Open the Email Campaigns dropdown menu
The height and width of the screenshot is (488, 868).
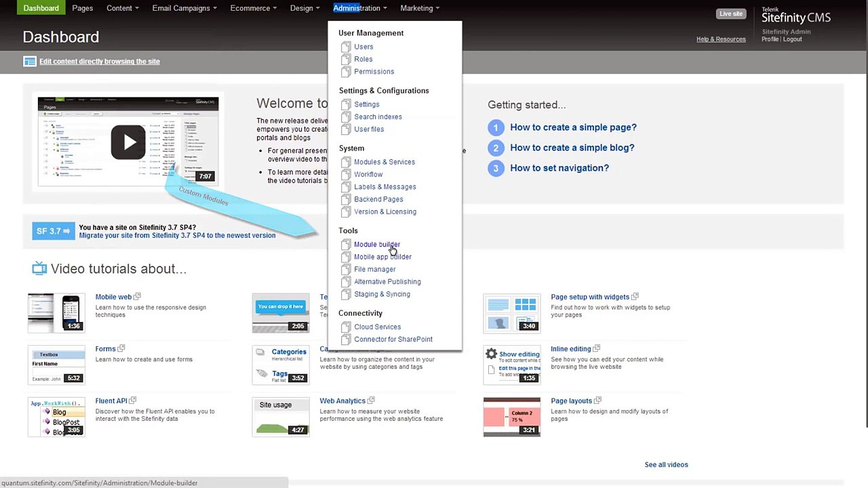pyautogui.click(x=184, y=8)
